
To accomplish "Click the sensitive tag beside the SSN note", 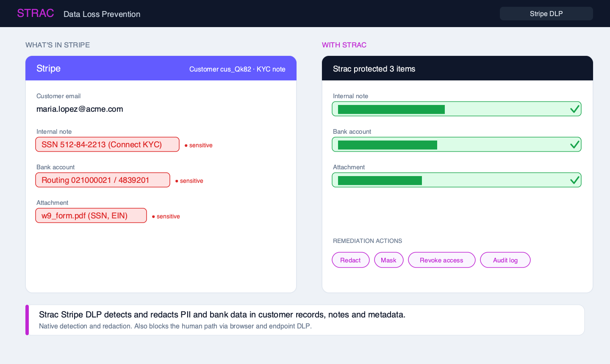I will pyautogui.click(x=199, y=145).
